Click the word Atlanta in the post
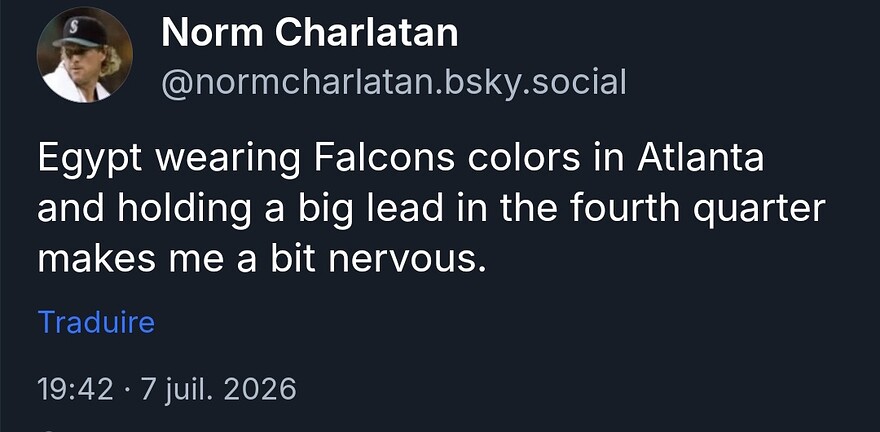The image size is (880, 432). (x=700, y=158)
